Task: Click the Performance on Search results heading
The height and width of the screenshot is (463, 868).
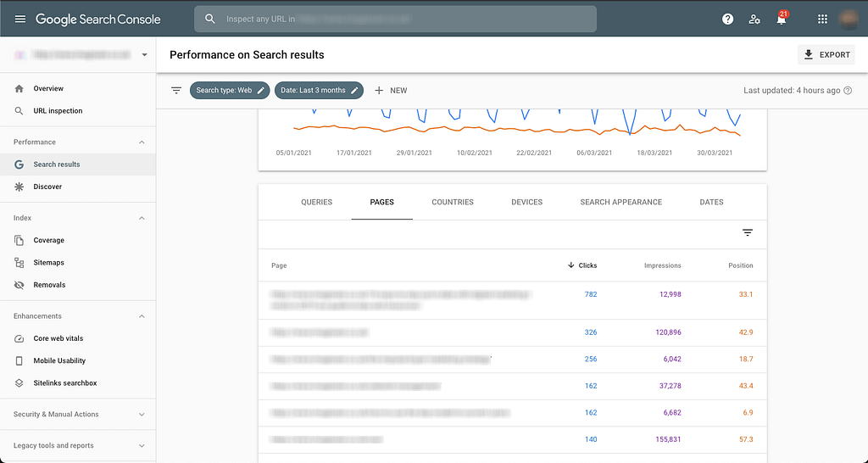Action: click(x=247, y=55)
